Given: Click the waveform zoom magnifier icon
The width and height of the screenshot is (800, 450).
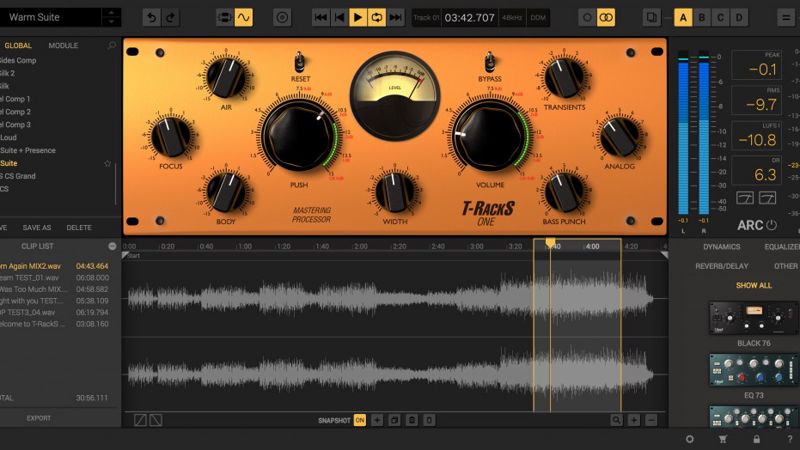Looking at the screenshot, I should tap(616, 420).
